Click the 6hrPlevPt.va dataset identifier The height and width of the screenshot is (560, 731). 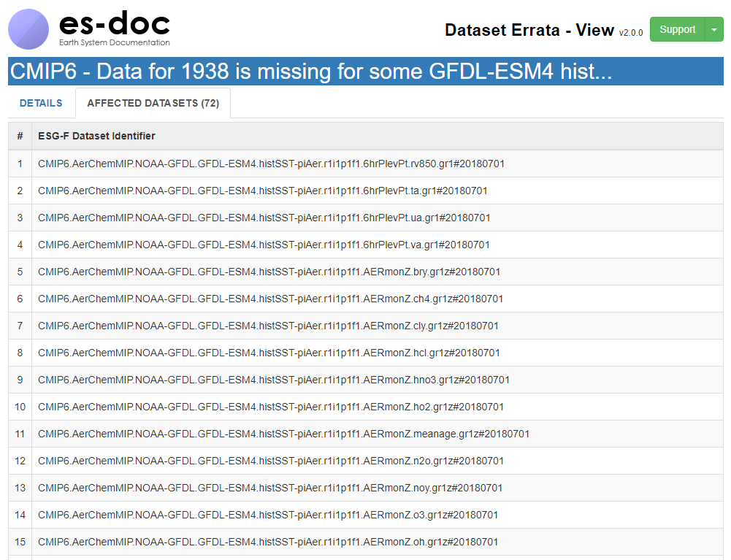tap(264, 245)
